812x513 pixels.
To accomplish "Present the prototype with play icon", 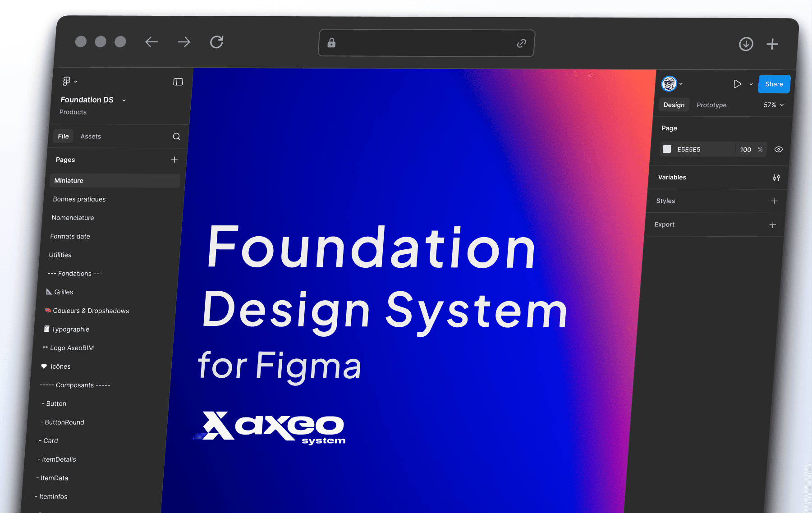I will coord(737,84).
